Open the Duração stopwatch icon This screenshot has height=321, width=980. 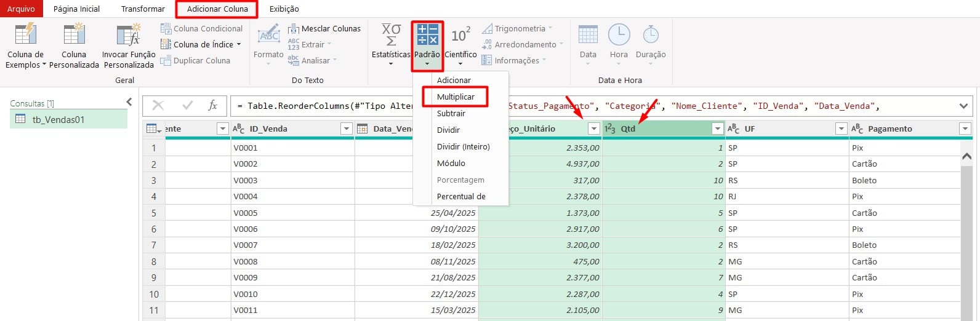click(x=651, y=35)
